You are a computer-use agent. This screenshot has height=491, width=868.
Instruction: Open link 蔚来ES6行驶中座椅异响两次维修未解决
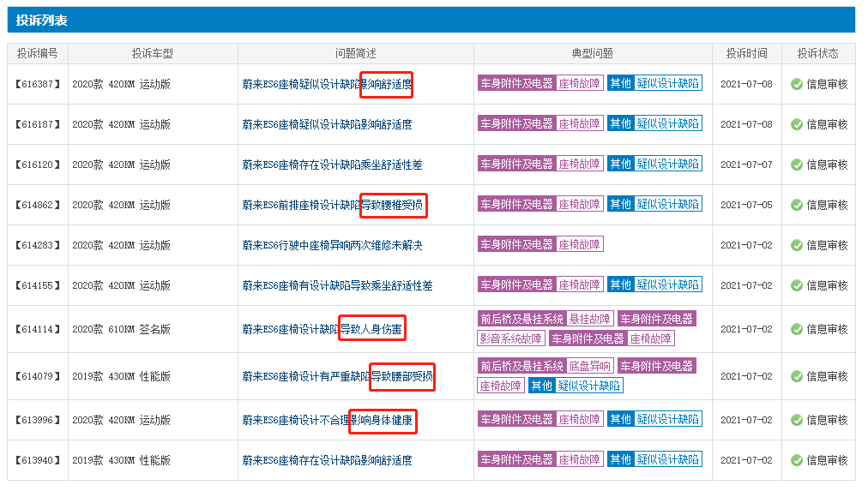(x=332, y=245)
